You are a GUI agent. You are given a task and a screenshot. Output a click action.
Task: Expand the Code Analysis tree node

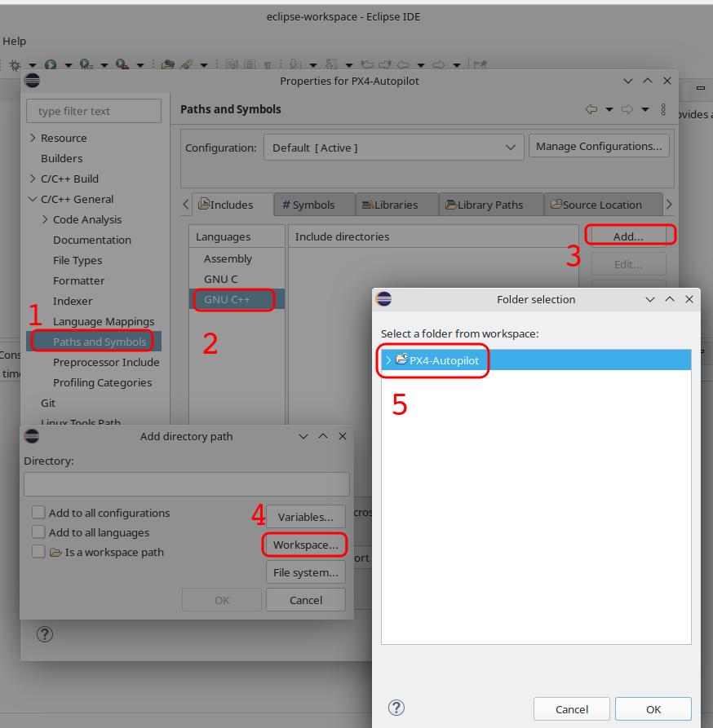(45, 219)
